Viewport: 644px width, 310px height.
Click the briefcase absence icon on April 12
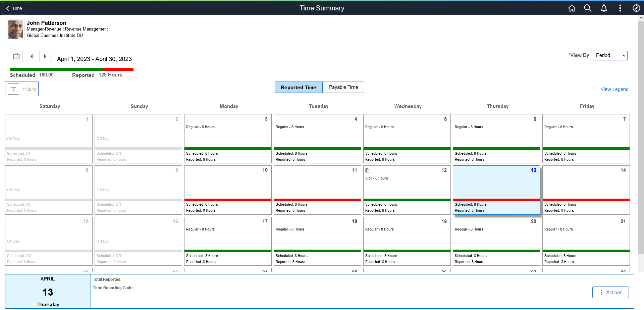(x=367, y=170)
